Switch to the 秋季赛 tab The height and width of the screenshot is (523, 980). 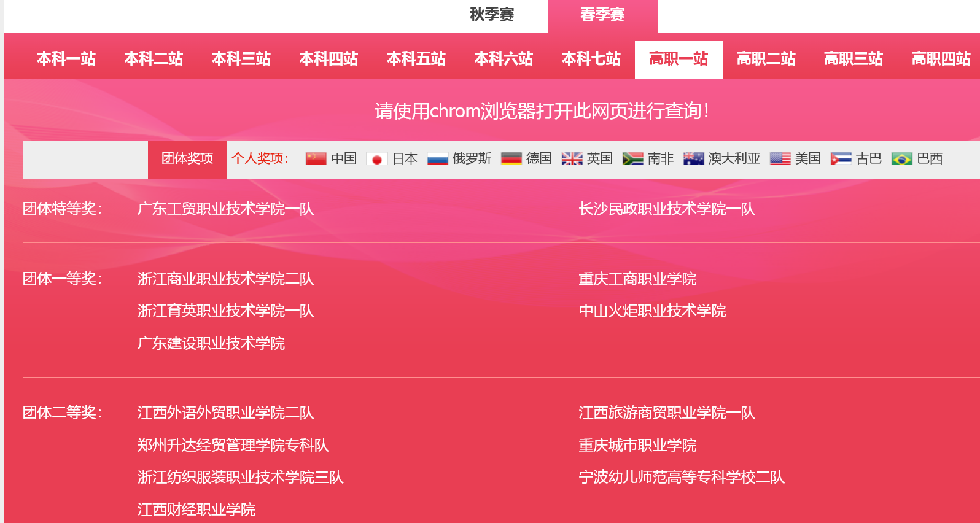492,15
